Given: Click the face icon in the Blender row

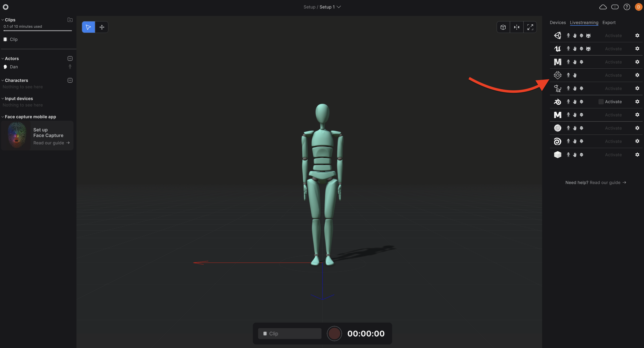Looking at the screenshot, I should pyautogui.click(x=581, y=102).
